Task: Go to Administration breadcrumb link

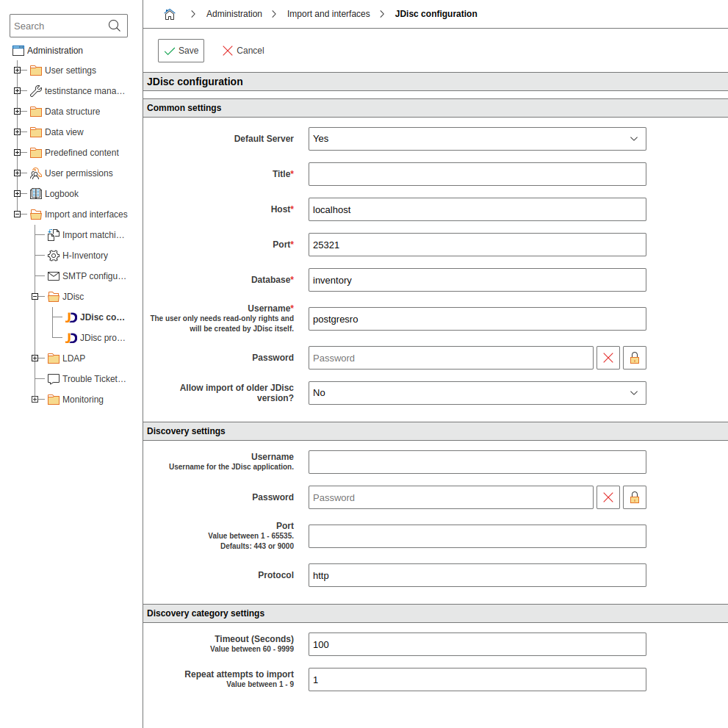Action: [234, 14]
